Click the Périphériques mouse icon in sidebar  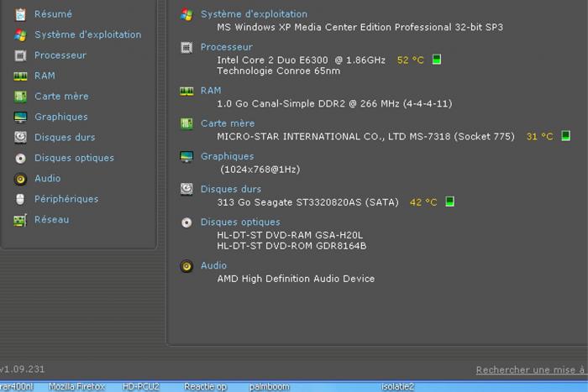[x=21, y=200]
